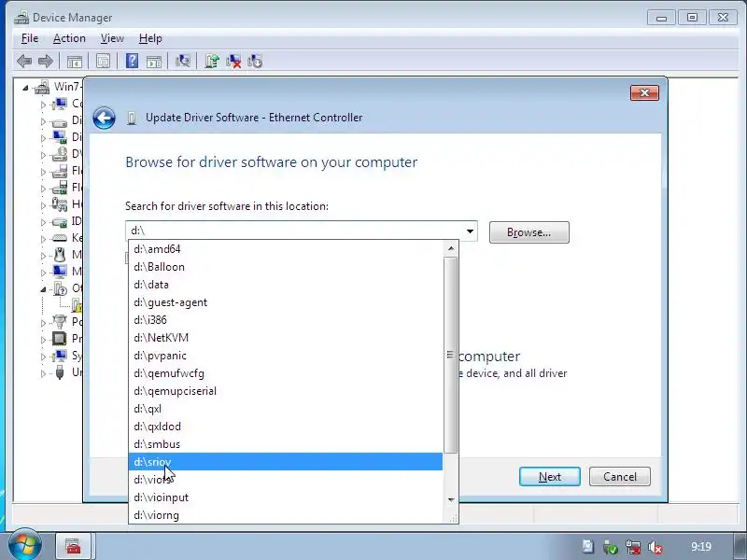The height and width of the screenshot is (560, 747).
Task: Open the Action menu
Action: (69, 38)
